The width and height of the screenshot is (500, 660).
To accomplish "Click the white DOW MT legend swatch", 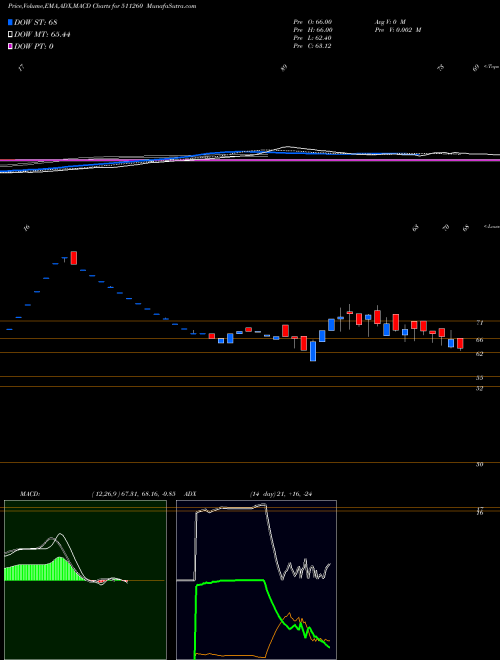I will (x=11, y=35).
